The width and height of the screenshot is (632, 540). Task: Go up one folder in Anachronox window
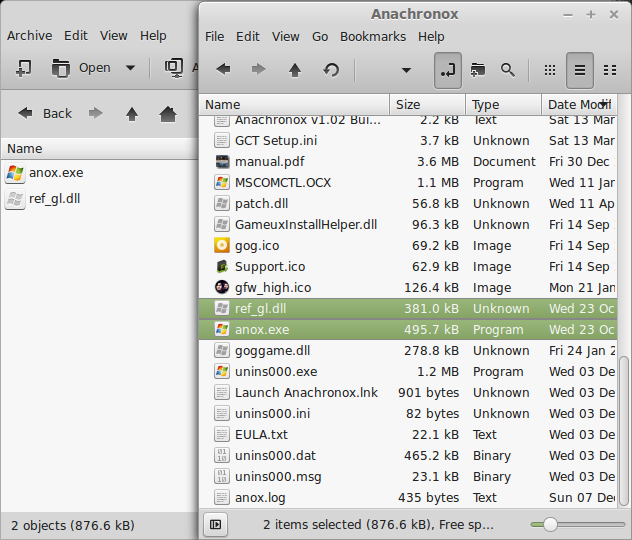click(x=295, y=70)
